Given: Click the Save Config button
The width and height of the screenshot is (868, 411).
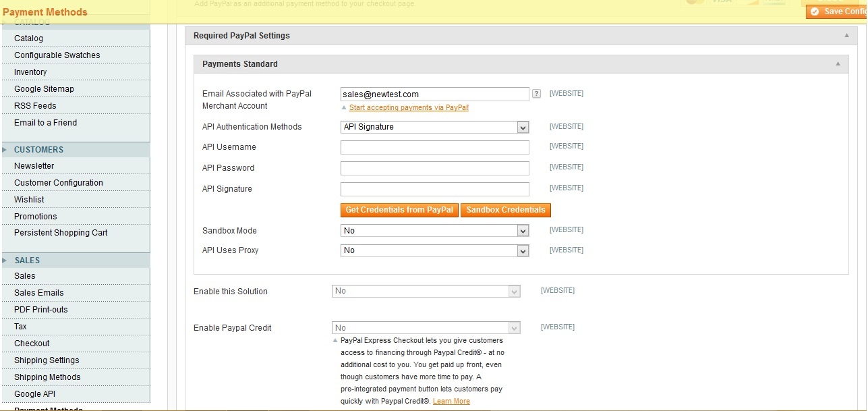Looking at the screenshot, I should [836, 11].
